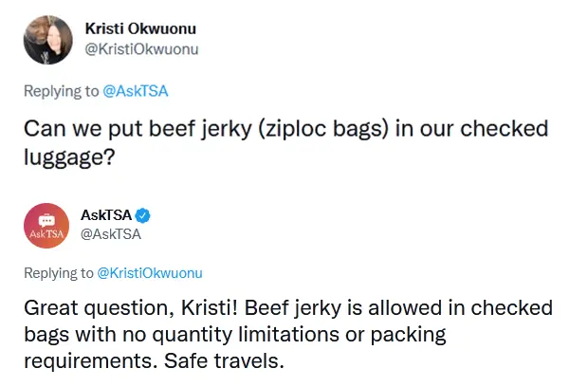
Task: Follow the blue @KristiOkwuonu mention link
Action: click(150, 273)
